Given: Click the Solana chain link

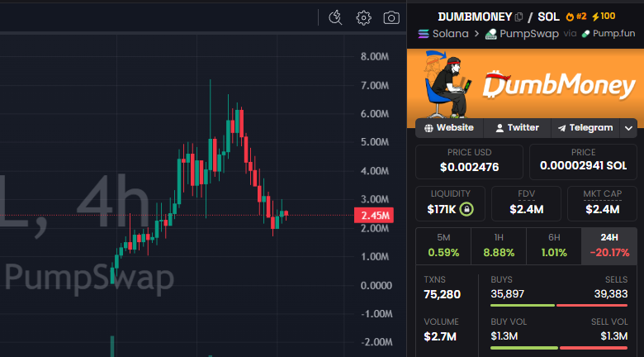Looking at the screenshot, I should tap(443, 34).
